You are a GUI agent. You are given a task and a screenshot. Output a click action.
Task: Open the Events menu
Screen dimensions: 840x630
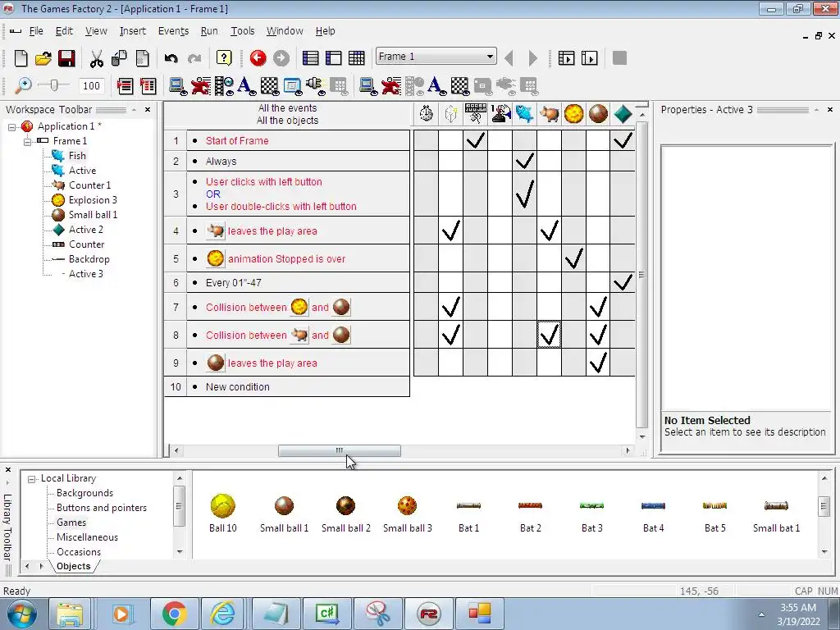click(x=174, y=31)
